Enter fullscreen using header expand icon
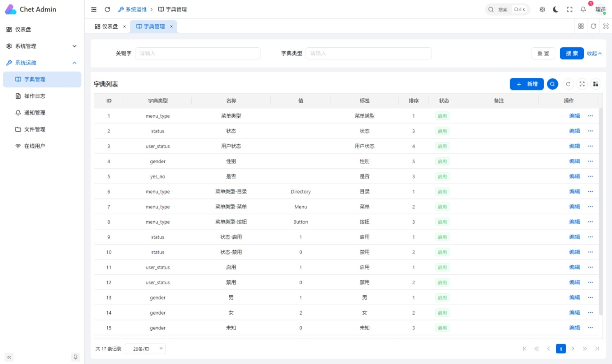612x364 pixels. (x=570, y=9)
